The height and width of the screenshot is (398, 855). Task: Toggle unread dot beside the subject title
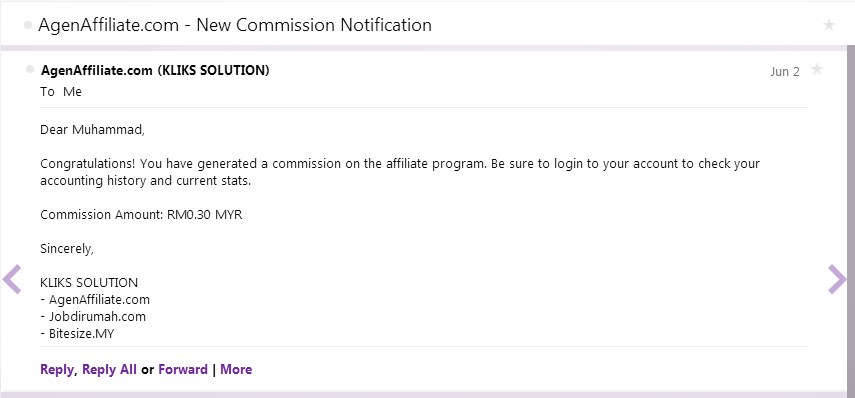(28, 25)
